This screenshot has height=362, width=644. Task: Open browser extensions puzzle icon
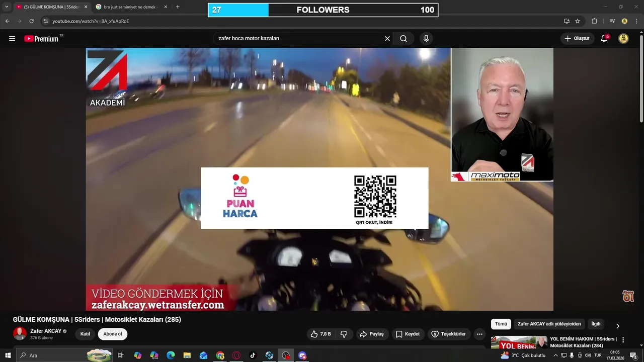tap(595, 21)
